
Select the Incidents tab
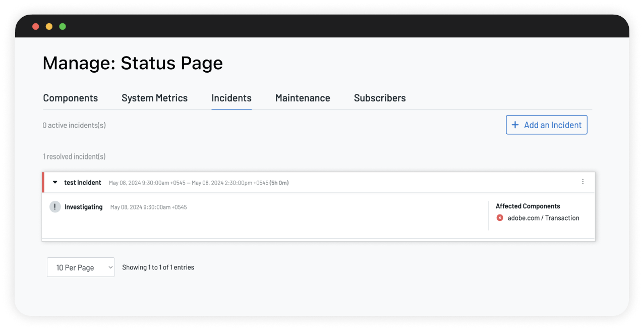click(231, 98)
